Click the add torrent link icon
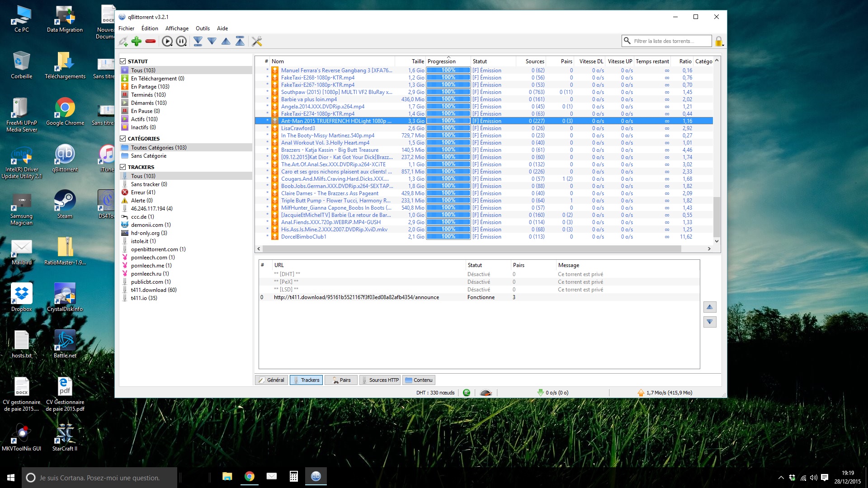868x488 pixels. [123, 42]
